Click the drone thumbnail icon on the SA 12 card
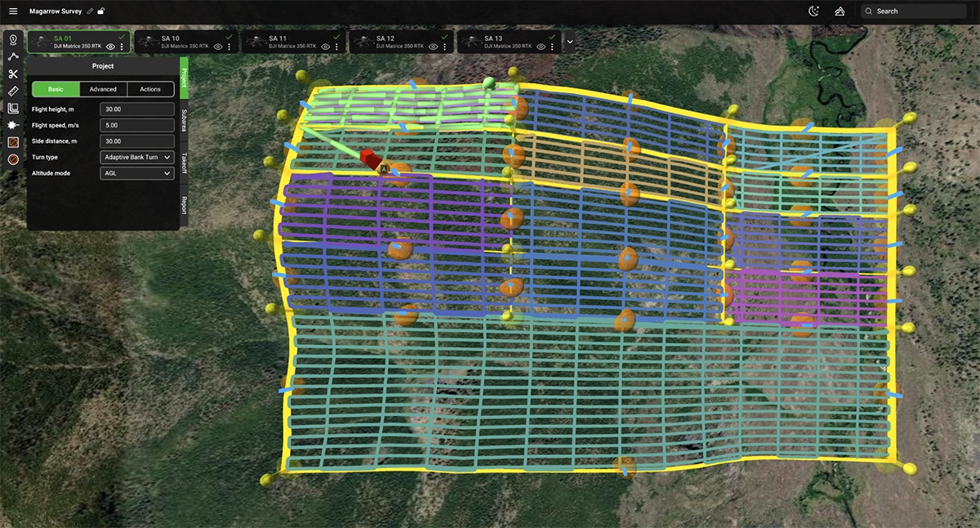980x528 pixels. (363, 43)
